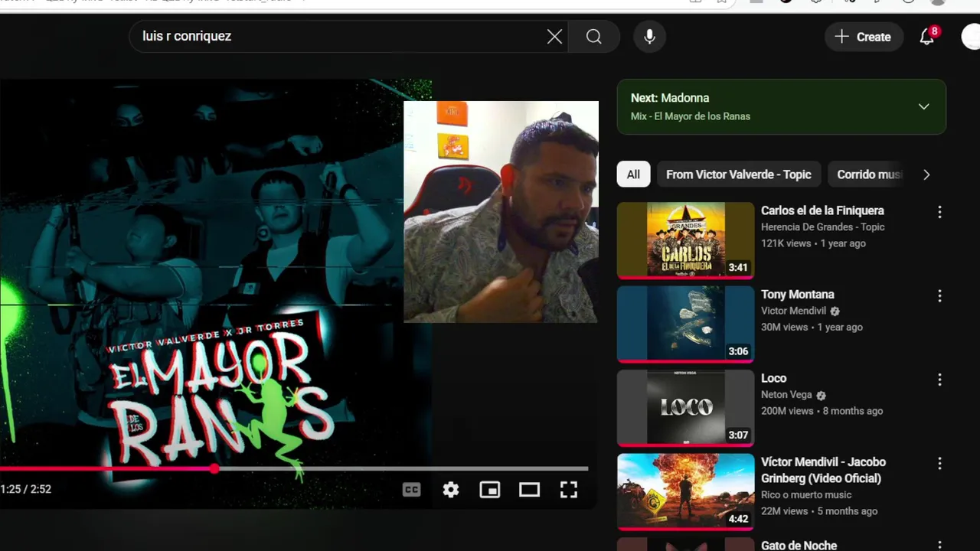Seek on the unplayed gray progress bar
This screenshot has width=980, height=551.
point(403,468)
